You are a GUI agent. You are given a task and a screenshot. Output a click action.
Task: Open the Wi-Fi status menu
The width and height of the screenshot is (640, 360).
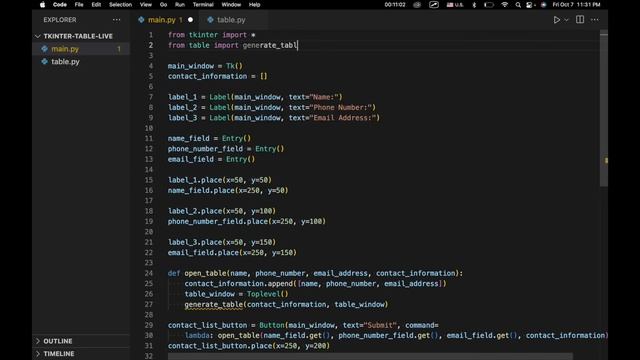tap(505, 4)
